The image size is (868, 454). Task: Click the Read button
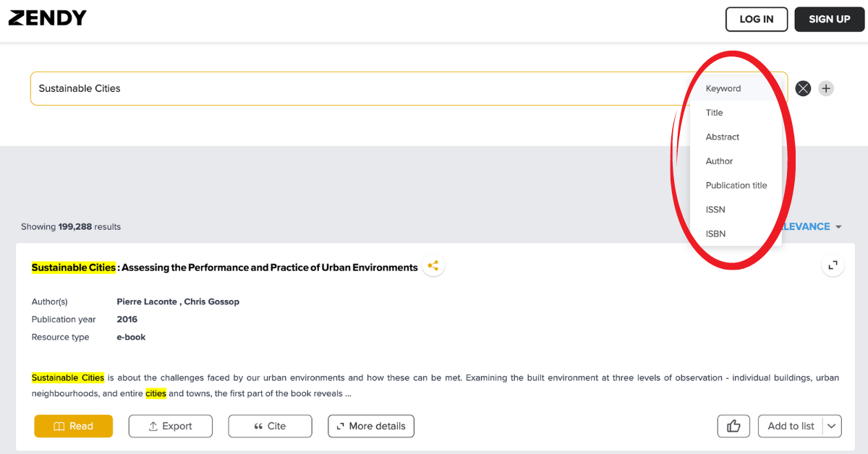[x=74, y=427]
